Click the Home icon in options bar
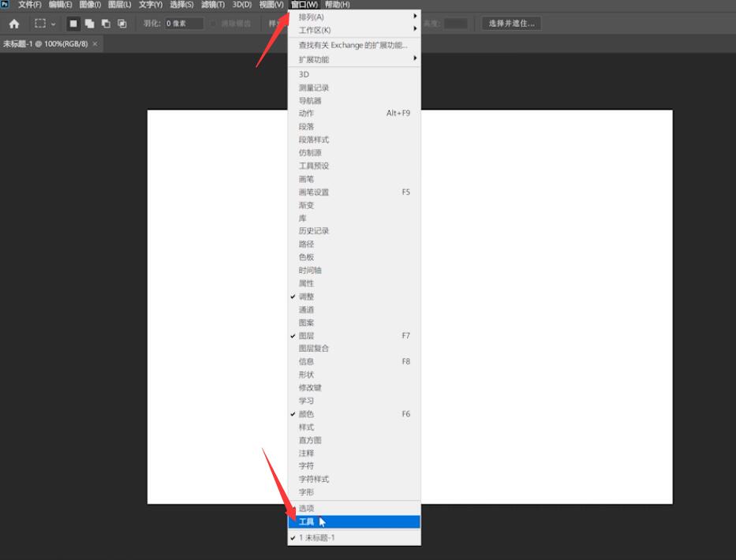Screen dimensions: 736x560 point(14,24)
